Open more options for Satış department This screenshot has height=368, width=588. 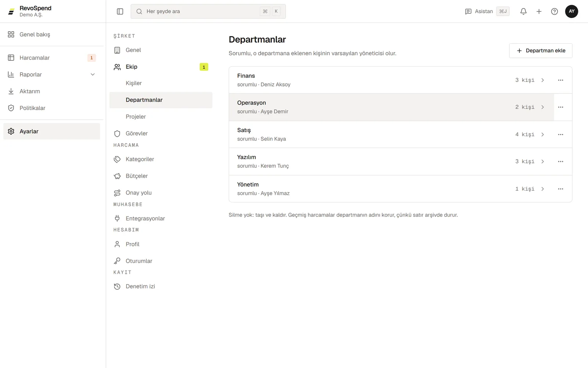point(560,135)
